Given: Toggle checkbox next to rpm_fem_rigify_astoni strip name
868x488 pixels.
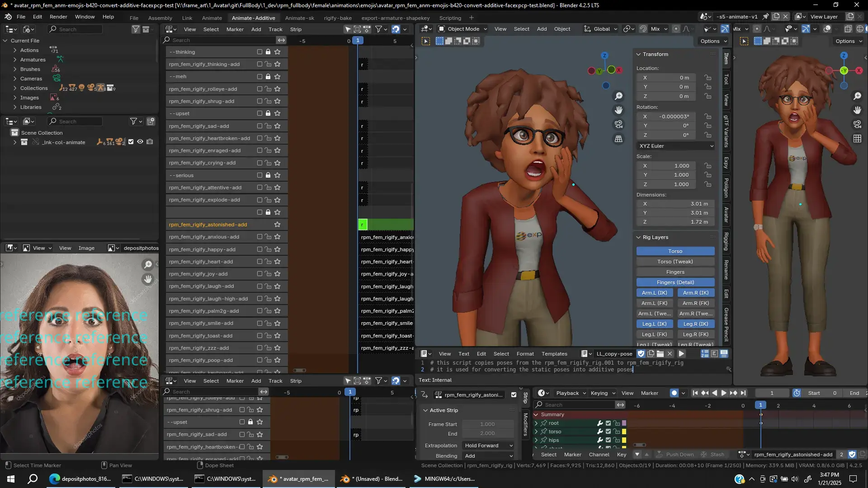Looking at the screenshot, I should pyautogui.click(x=514, y=395).
